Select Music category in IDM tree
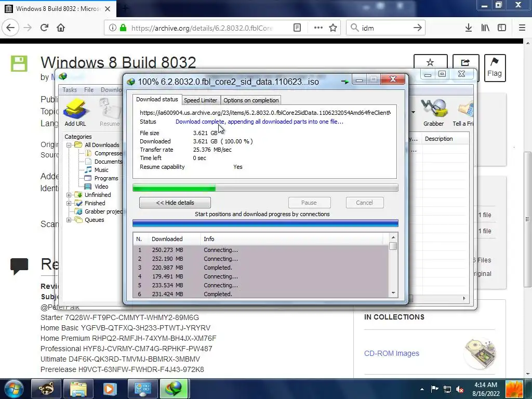 tap(101, 170)
